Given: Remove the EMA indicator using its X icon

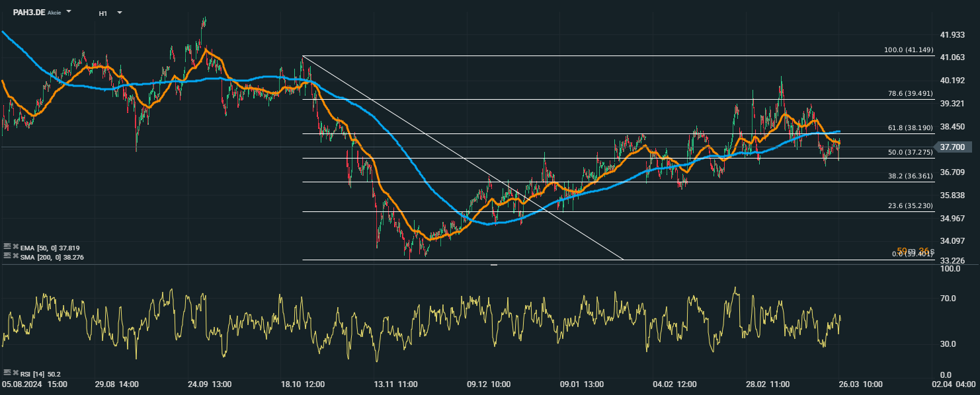Looking at the screenshot, I should (15, 246).
